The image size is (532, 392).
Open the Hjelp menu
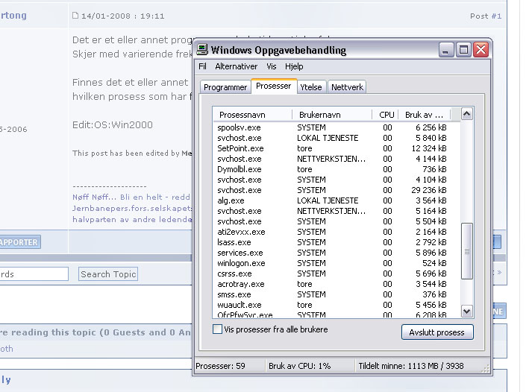(x=294, y=66)
